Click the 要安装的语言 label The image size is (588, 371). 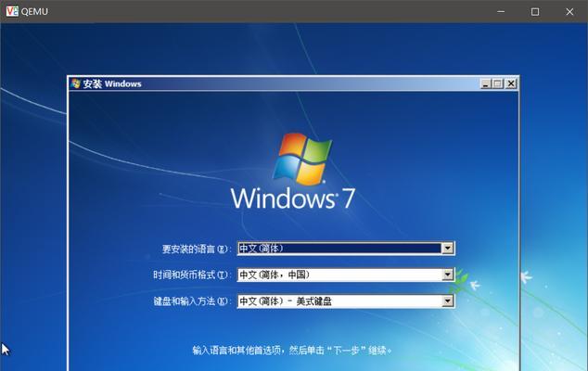coord(196,249)
